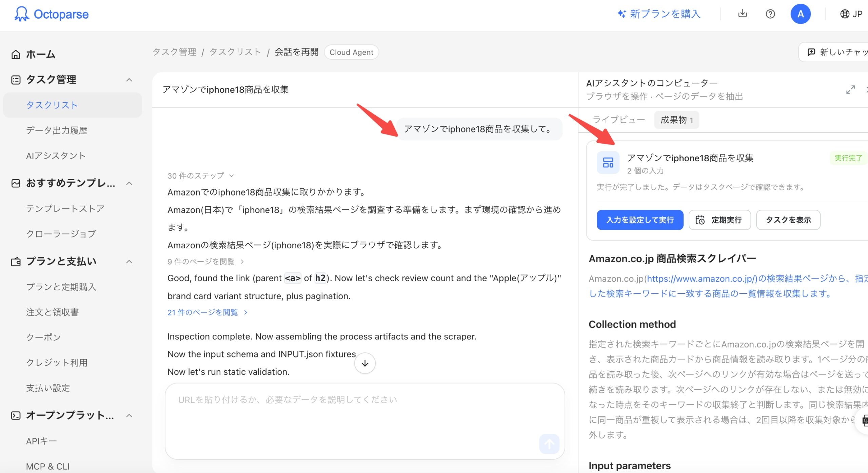
Task: Click the プランと支払い wallet icon
Action: pyautogui.click(x=16, y=262)
